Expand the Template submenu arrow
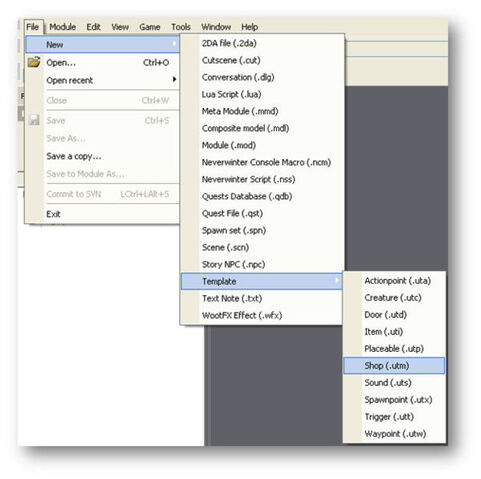 (x=337, y=281)
